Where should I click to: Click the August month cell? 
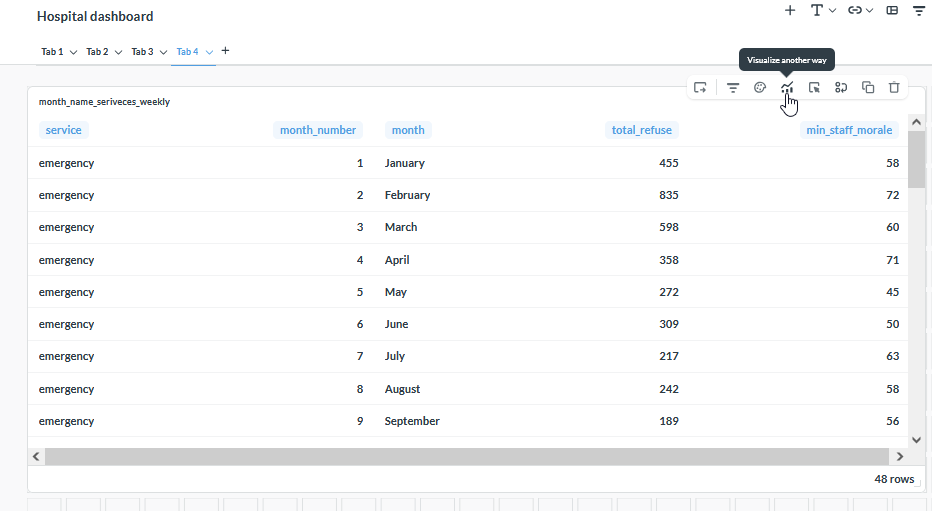[x=402, y=389]
